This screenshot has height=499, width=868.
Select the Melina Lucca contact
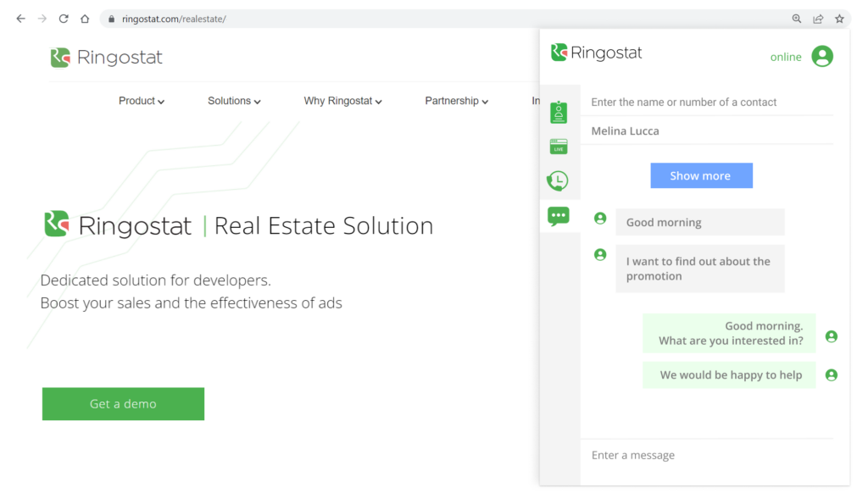[625, 131]
